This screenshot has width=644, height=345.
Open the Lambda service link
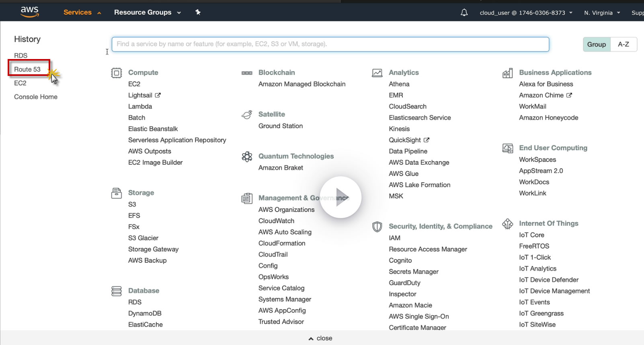tap(140, 106)
